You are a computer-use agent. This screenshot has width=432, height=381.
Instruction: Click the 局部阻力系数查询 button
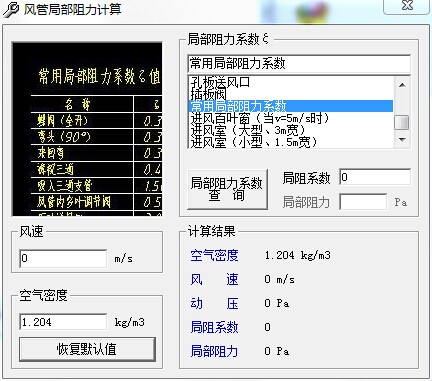(x=227, y=189)
